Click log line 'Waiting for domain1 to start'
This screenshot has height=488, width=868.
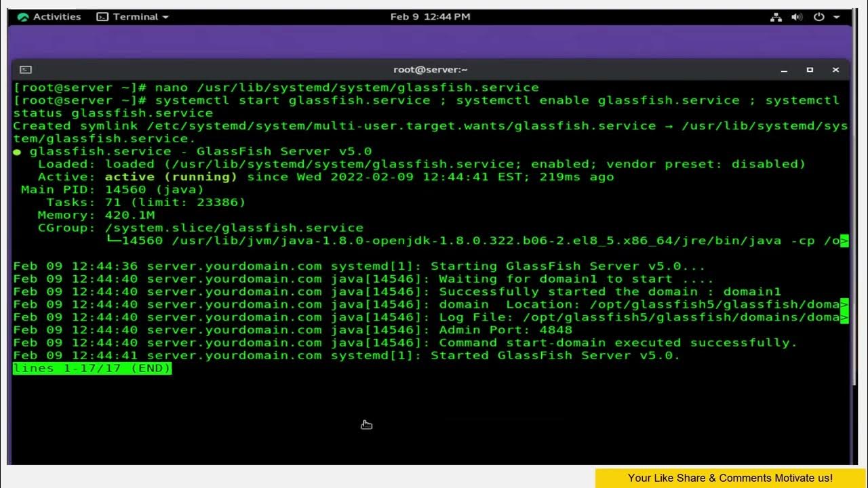pyautogui.click(x=363, y=279)
